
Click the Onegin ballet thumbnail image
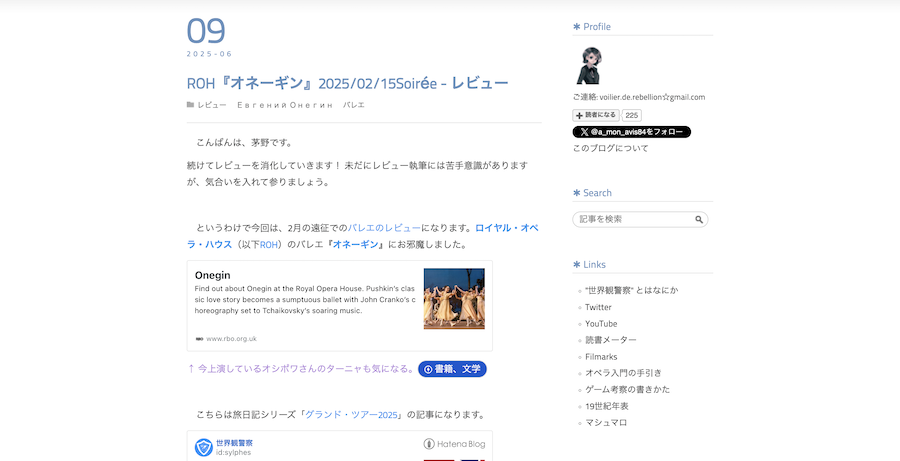coord(454,299)
